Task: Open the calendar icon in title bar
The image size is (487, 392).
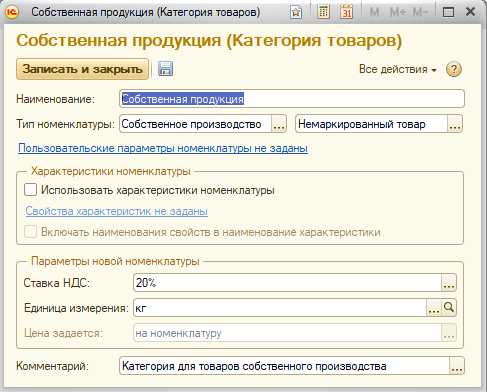Action: tap(347, 12)
